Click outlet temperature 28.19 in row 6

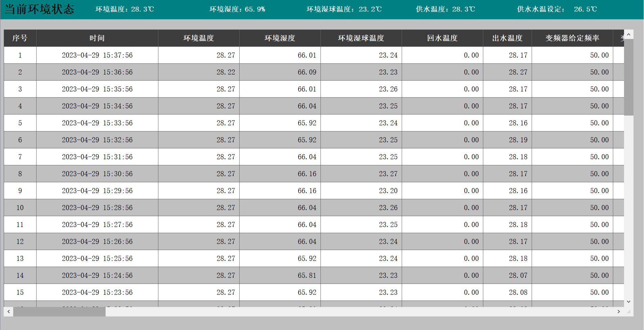tap(518, 140)
